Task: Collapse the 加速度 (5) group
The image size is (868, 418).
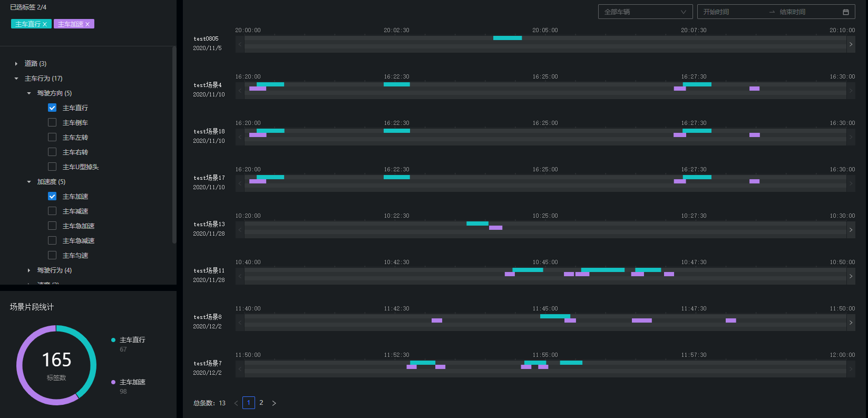Action: 29,182
